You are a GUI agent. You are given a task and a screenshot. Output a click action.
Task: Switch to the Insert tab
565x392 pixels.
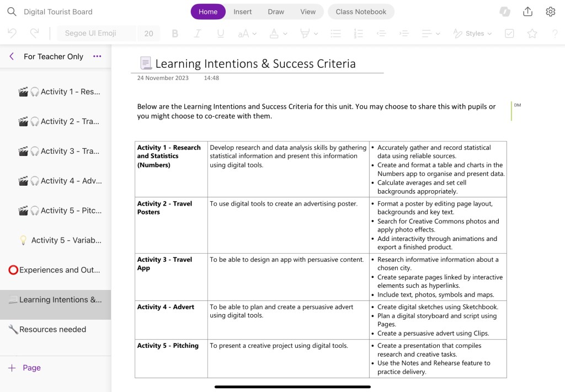pyautogui.click(x=242, y=12)
